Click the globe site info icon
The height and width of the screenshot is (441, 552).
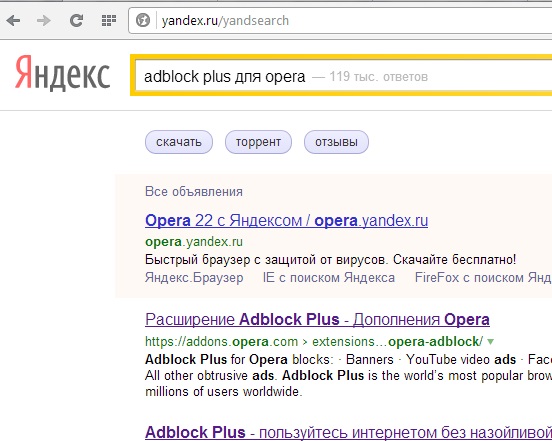(143, 20)
